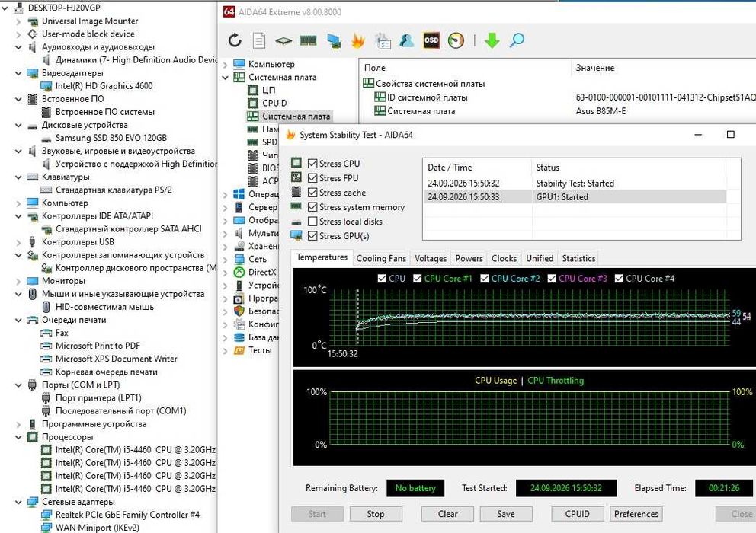Viewport: 756px width, 533px height.
Task: Toggle Stress CPU checkbox
Action: tap(312, 164)
